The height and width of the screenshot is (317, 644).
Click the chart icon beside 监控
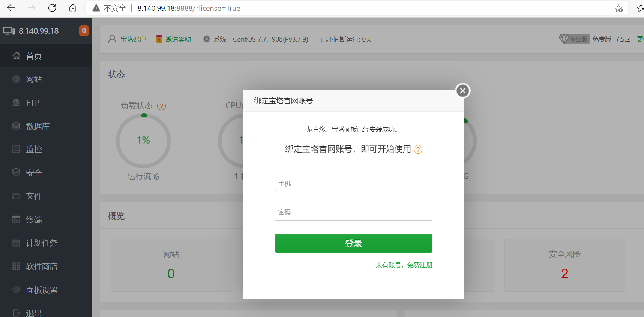pyautogui.click(x=16, y=149)
